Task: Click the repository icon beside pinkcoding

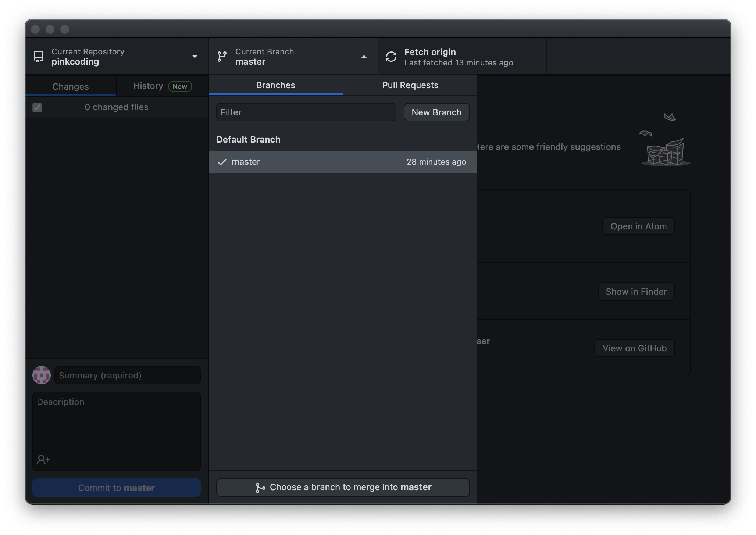Action: coord(38,57)
